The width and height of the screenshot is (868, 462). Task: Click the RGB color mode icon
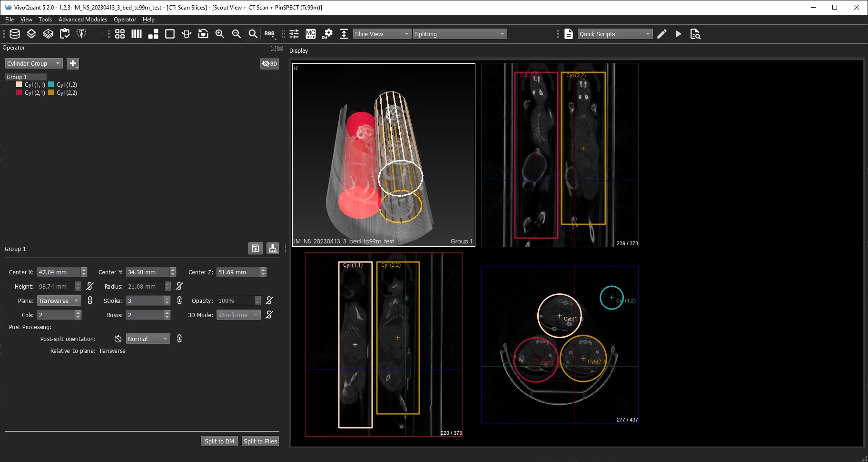point(269,34)
